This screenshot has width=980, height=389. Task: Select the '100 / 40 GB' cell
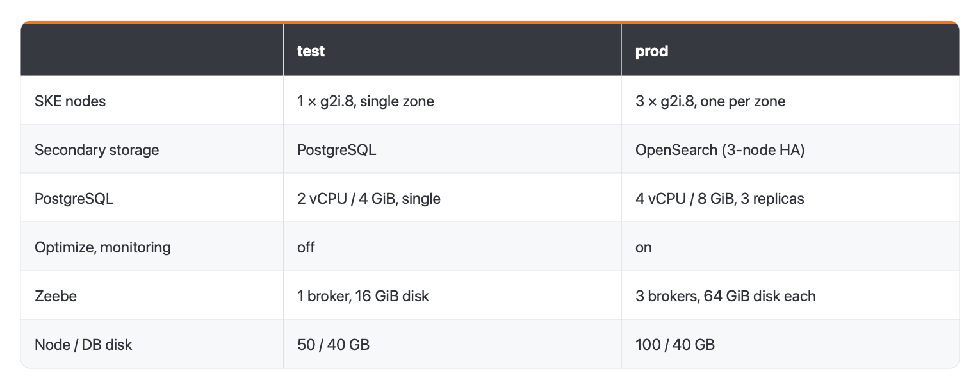click(675, 344)
